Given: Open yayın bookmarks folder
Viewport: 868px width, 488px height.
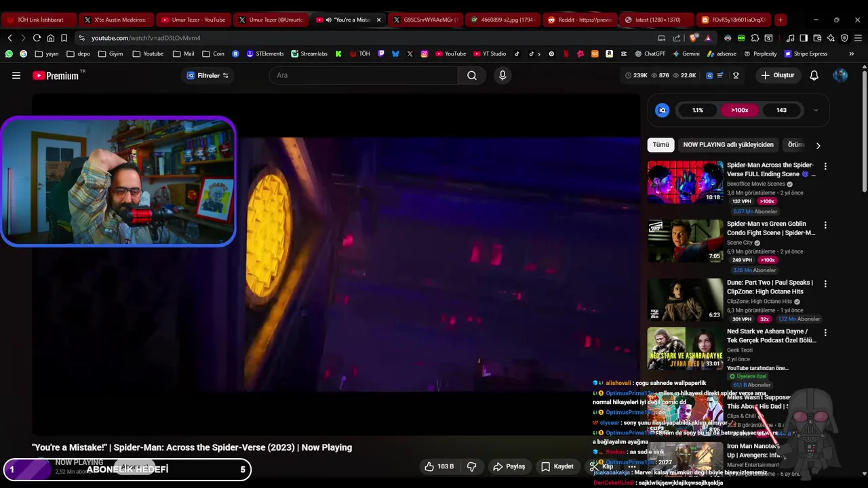Looking at the screenshot, I should (x=47, y=54).
